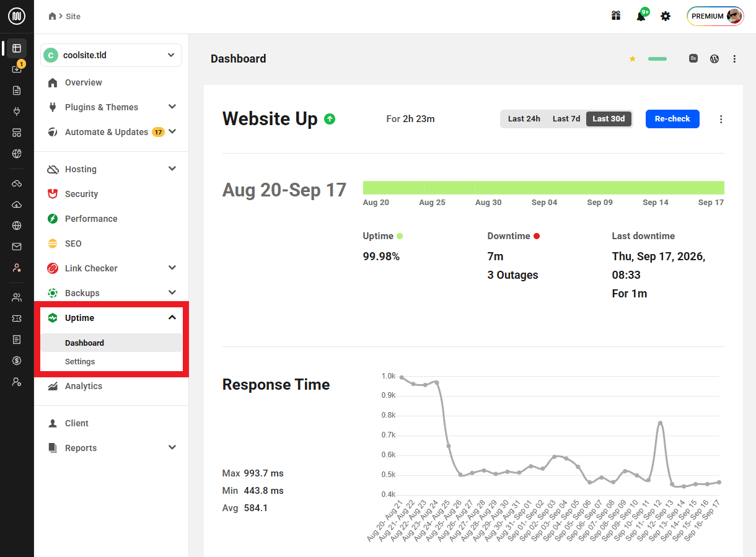Click the WordPress admin icon in header
This screenshot has height=557, width=756.
pyautogui.click(x=714, y=59)
